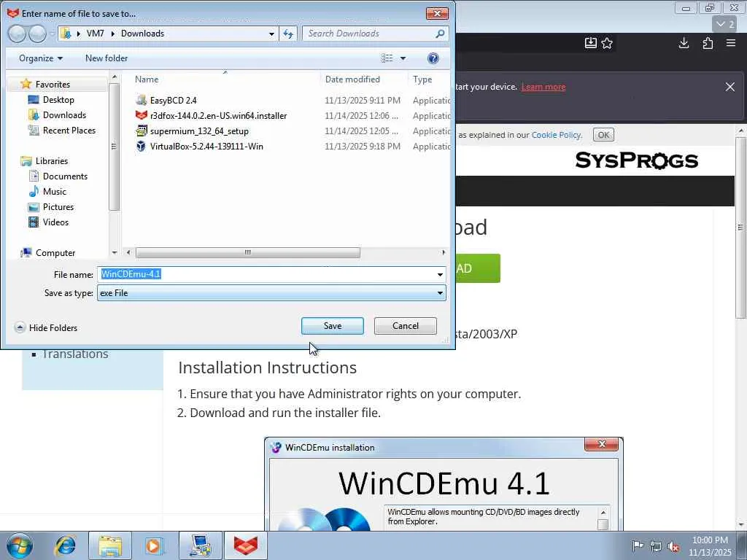The image size is (747, 560).
Task: Dismiss the browser notification bar with X
Action: click(x=729, y=87)
